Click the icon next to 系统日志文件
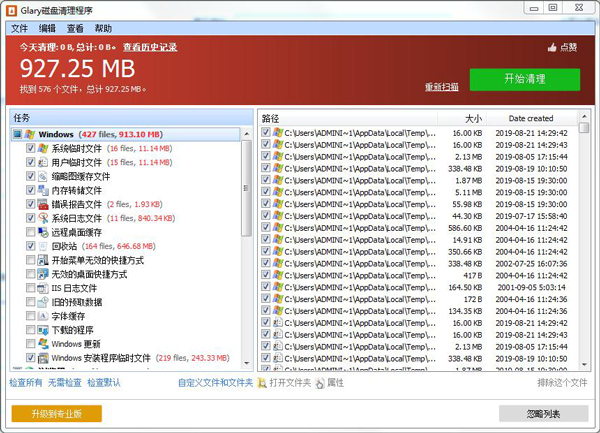The image size is (600, 433). coord(43,218)
